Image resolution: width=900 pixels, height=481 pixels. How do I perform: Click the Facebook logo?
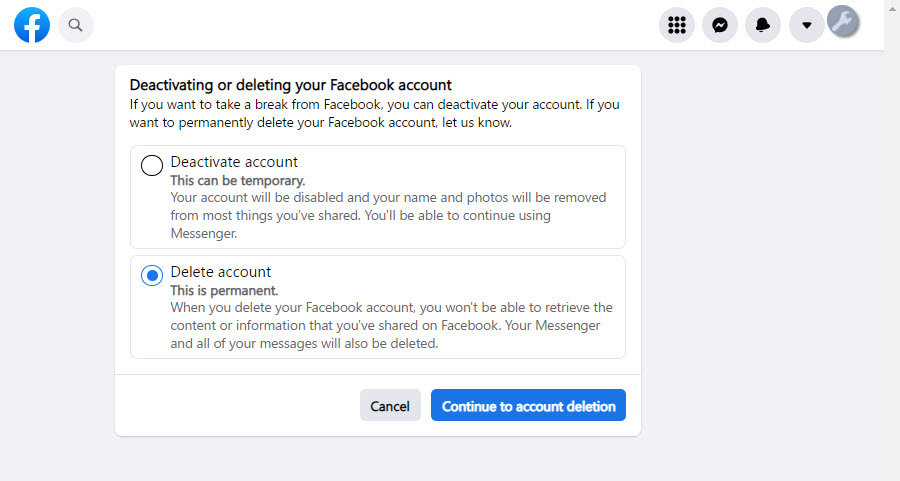pyautogui.click(x=32, y=25)
